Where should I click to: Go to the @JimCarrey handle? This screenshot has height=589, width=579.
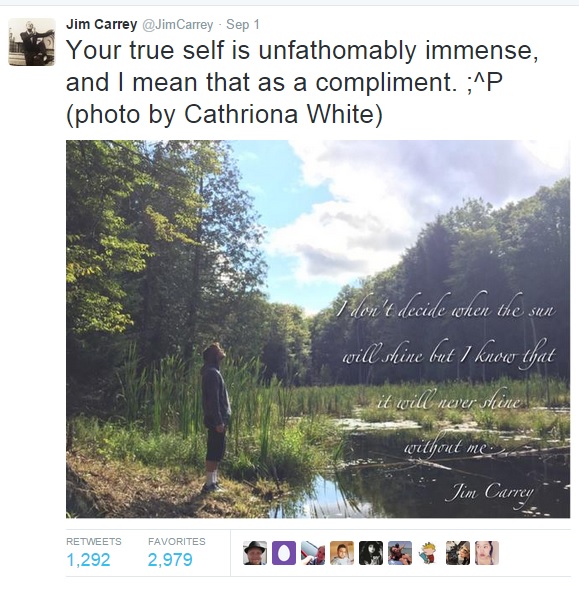tap(177, 25)
